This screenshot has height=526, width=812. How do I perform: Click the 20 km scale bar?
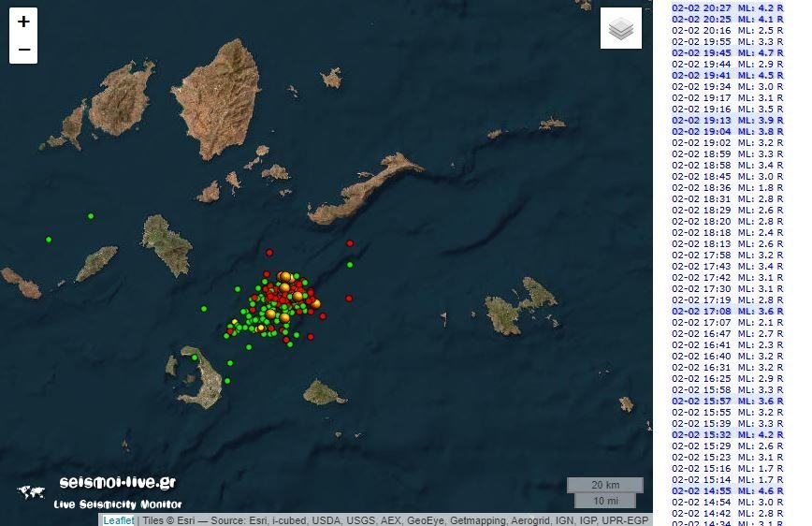pos(605,485)
